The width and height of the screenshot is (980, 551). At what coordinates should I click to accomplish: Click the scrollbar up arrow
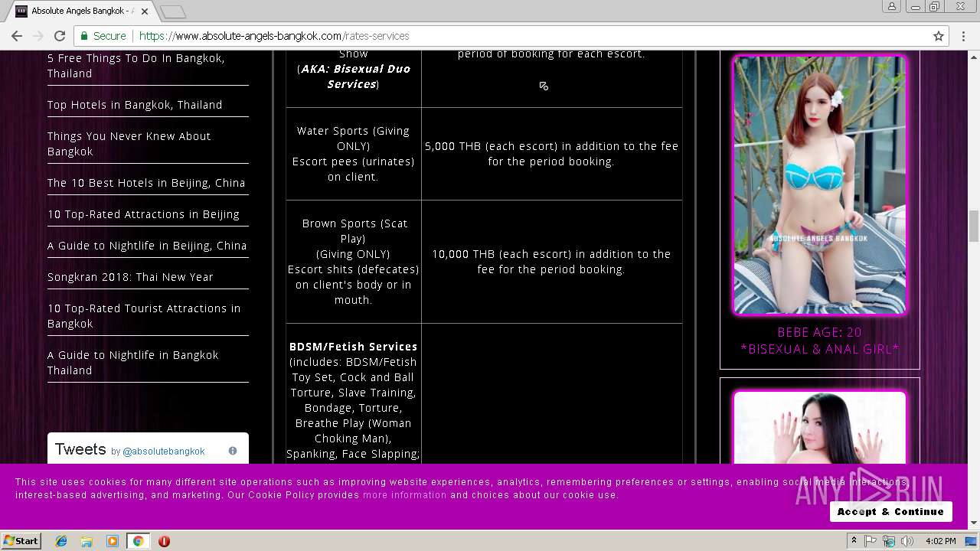[974, 57]
